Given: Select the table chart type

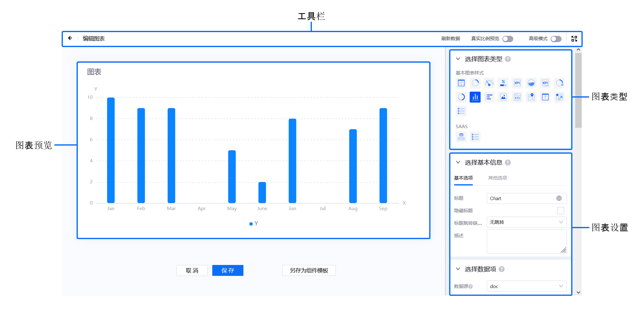Looking at the screenshot, I should click(x=461, y=83).
